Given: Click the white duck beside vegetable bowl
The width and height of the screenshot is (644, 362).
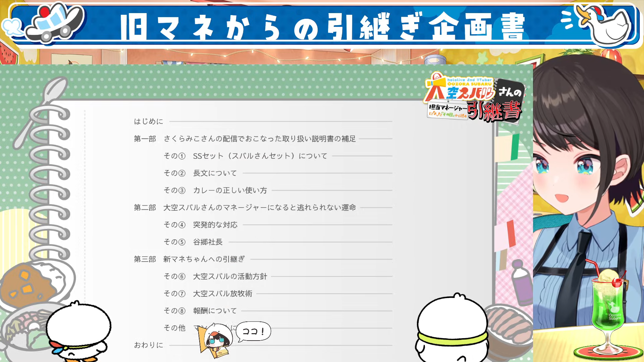Looking at the screenshot, I should click(79, 332).
